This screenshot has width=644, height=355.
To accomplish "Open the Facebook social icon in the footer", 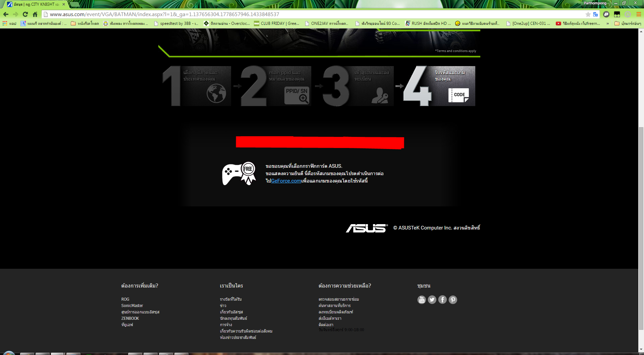I will point(442,300).
